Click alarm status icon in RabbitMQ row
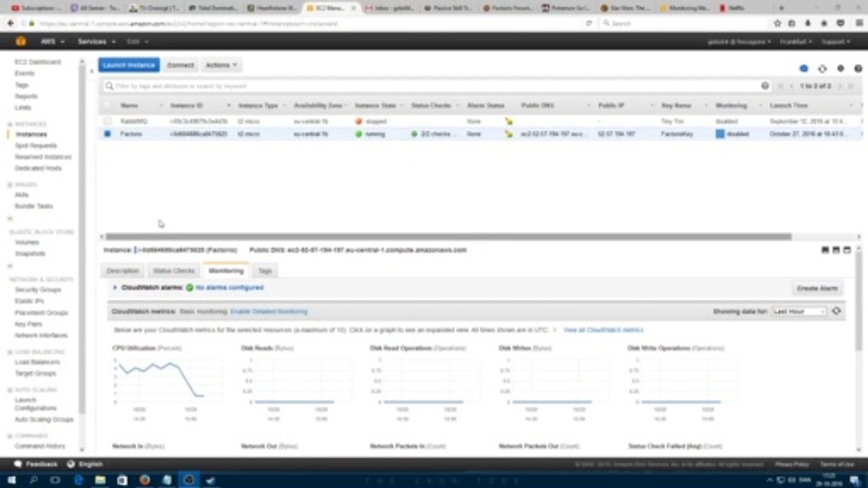Image resolution: width=868 pixels, height=488 pixels. coord(509,121)
